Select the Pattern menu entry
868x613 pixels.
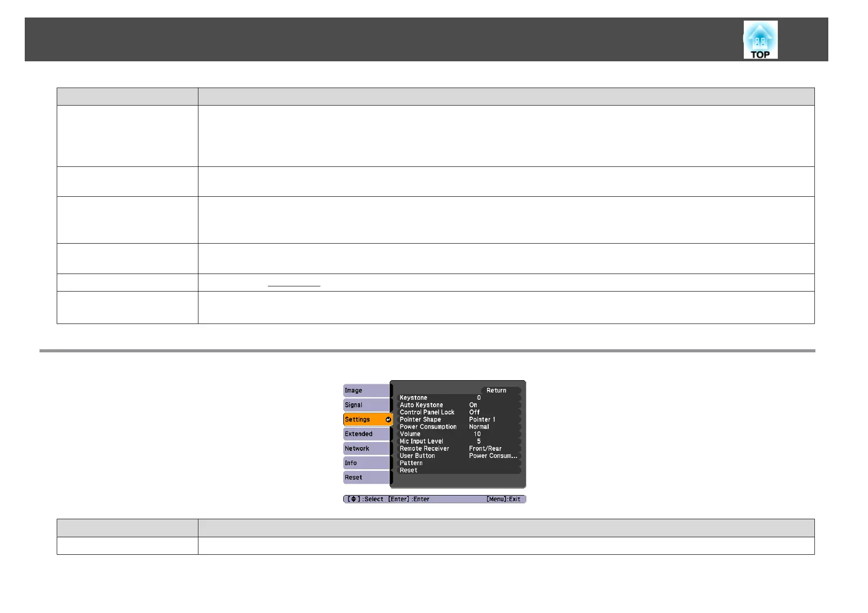458,463
